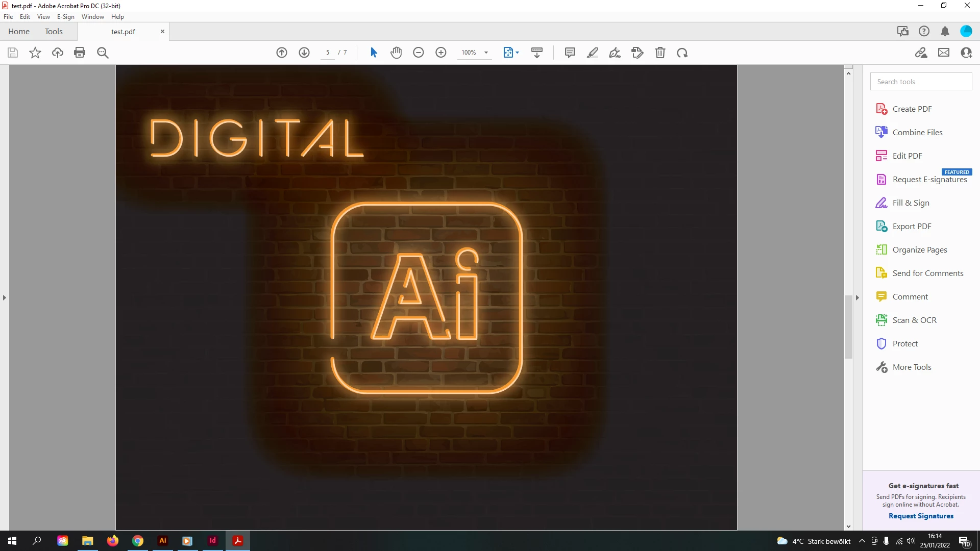The image size is (980, 551).
Task: Click the zoom in plus icon
Action: (x=441, y=53)
